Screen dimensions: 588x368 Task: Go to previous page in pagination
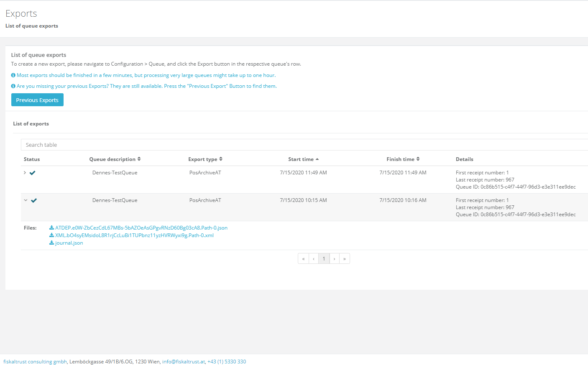pos(314,258)
